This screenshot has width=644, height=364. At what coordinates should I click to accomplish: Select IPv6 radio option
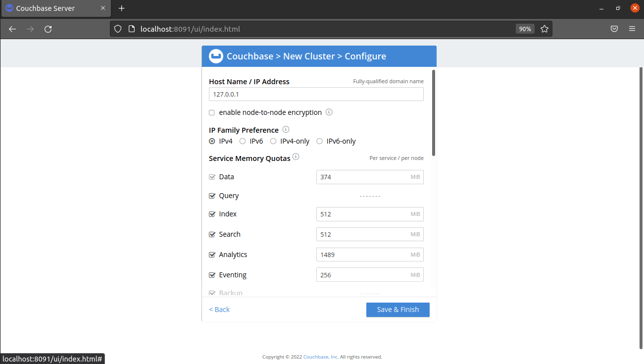pyautogui.click(x=243, y=141)
